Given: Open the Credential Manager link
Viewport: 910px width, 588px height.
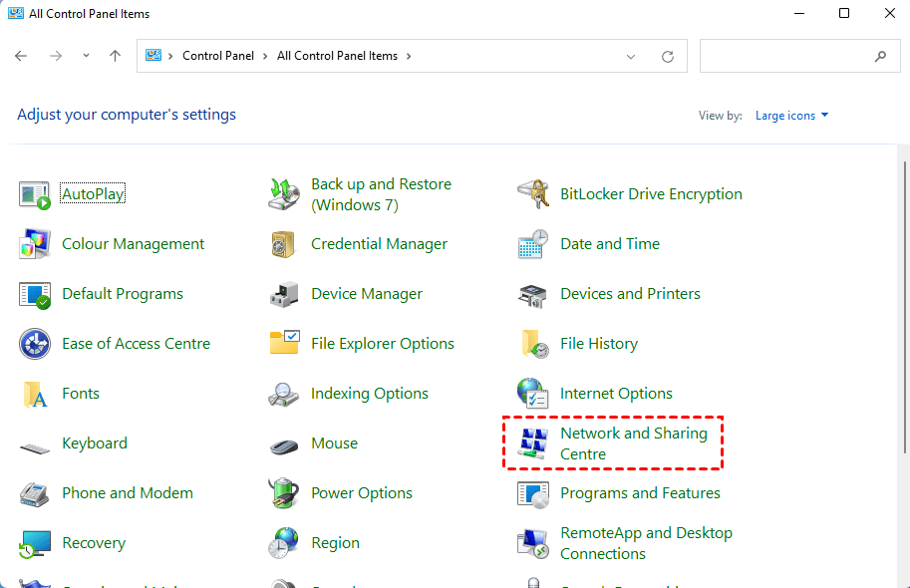Looking at the screenshot, I should tap(379, 244).
